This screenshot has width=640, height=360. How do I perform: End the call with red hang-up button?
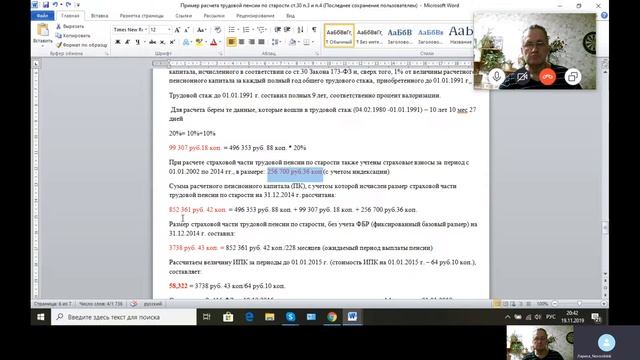point(547,76)
